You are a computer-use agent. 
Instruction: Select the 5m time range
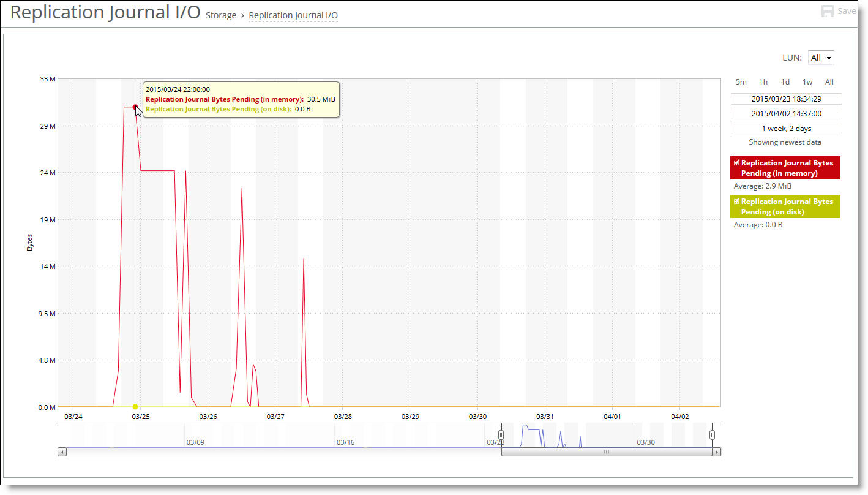tap(741, 81)
